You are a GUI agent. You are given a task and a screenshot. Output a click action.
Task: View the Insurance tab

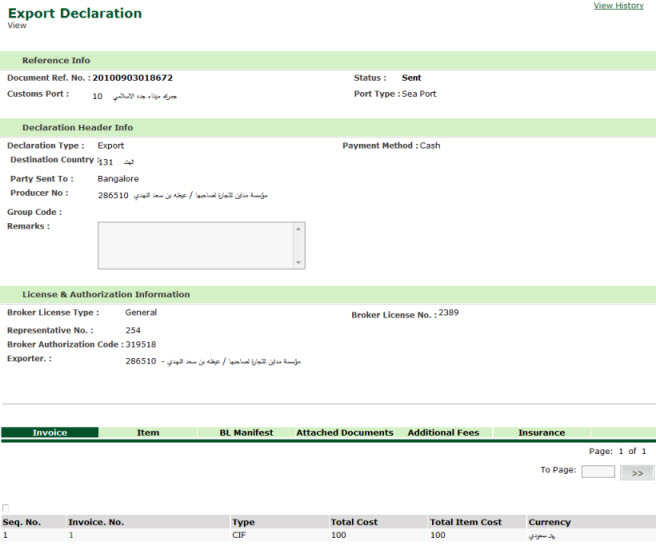coord(541,433)
